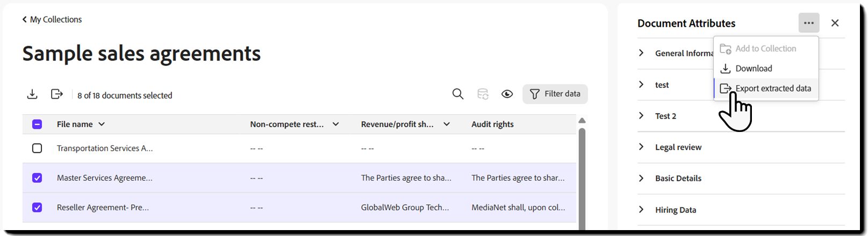868x236 pixels.
Task: Click the export icon beside the download icon
Action: click(56, 94)
